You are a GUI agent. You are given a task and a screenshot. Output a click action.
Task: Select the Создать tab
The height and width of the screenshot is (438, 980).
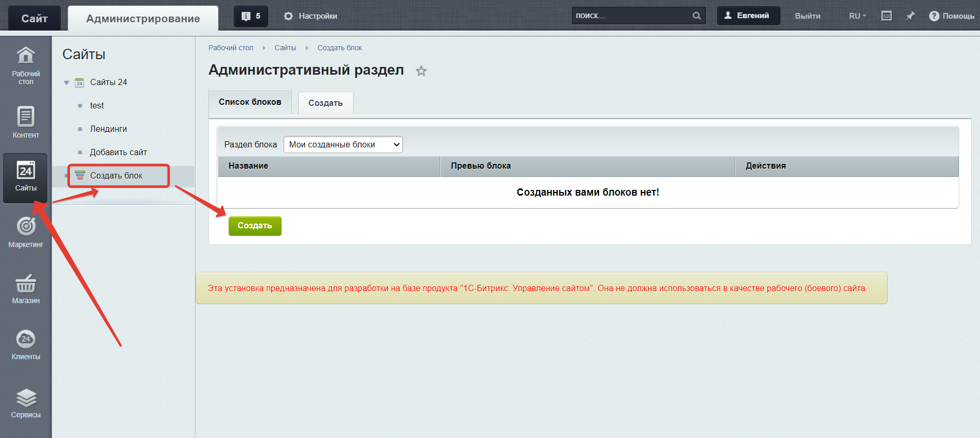326,103
